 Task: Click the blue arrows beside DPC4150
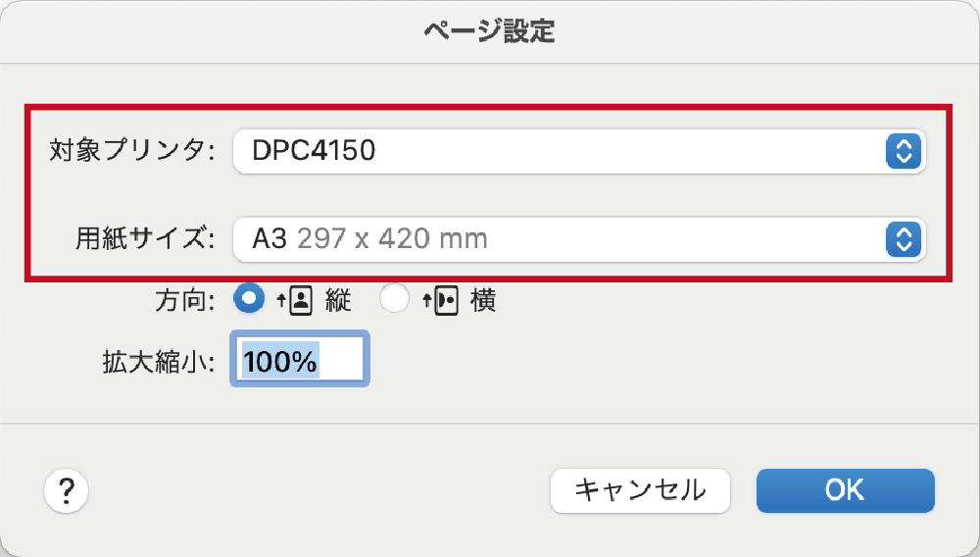pos(904,151)
